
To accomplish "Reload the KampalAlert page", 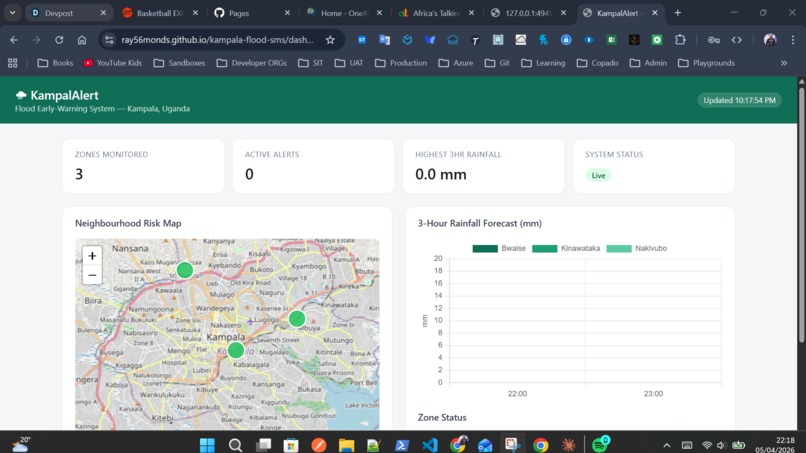I will pos(59,40).
